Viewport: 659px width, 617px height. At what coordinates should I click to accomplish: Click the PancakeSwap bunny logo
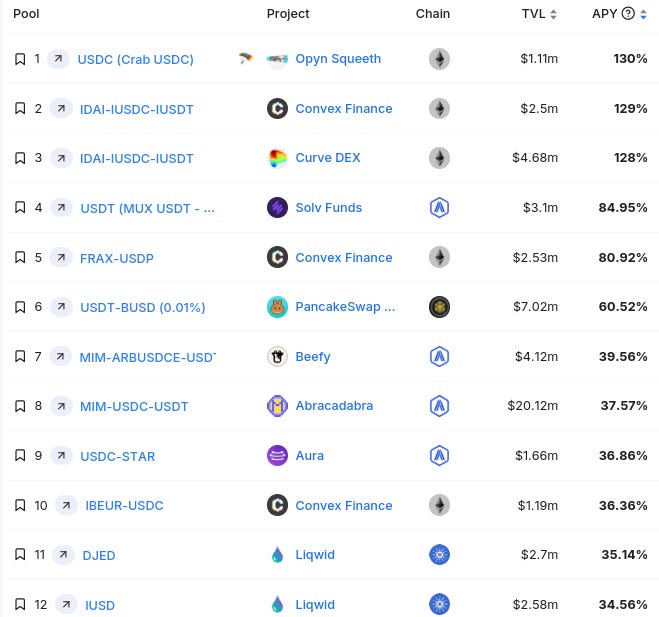(277, 307)
